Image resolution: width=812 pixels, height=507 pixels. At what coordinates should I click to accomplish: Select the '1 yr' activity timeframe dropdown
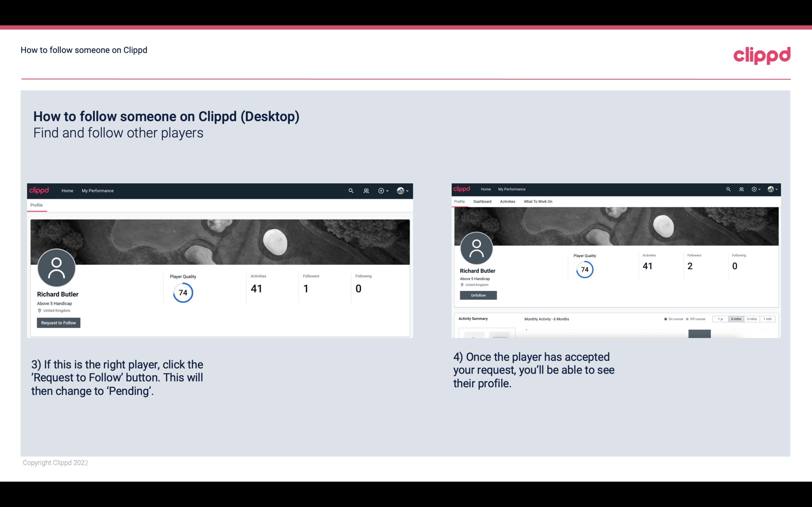(720, 319)
